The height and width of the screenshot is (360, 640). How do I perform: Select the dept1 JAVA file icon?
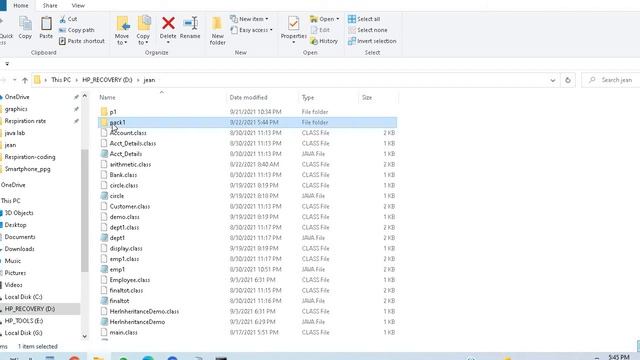pos(104,238)
